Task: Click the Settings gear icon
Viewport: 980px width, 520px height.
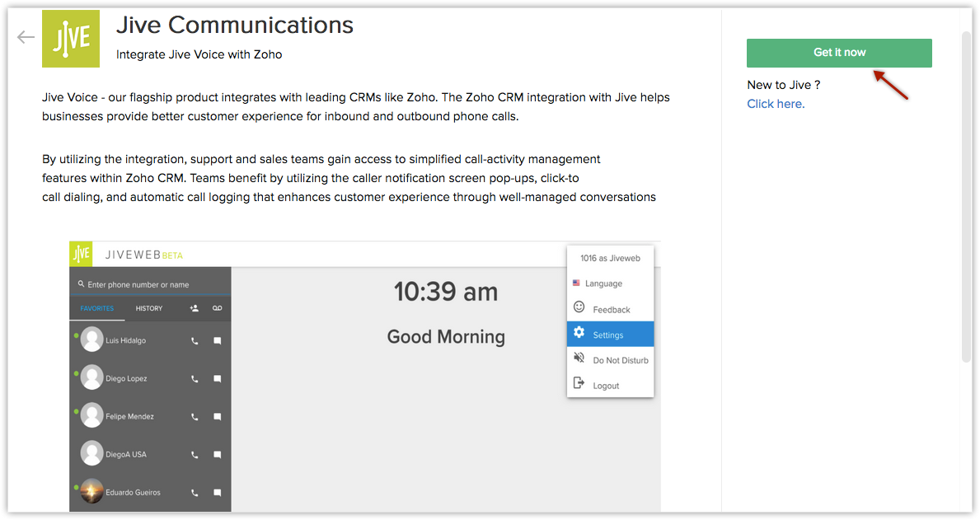Action: tap(579, 332)
